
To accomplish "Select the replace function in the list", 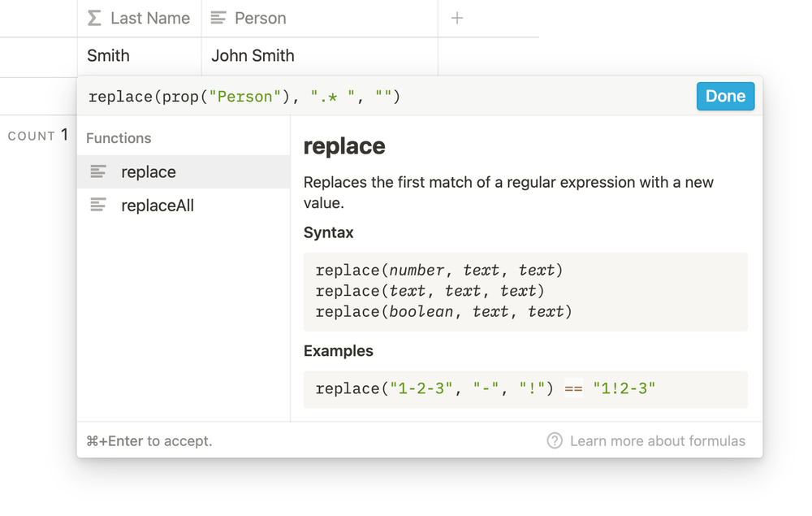I will (x=149, y=171).
